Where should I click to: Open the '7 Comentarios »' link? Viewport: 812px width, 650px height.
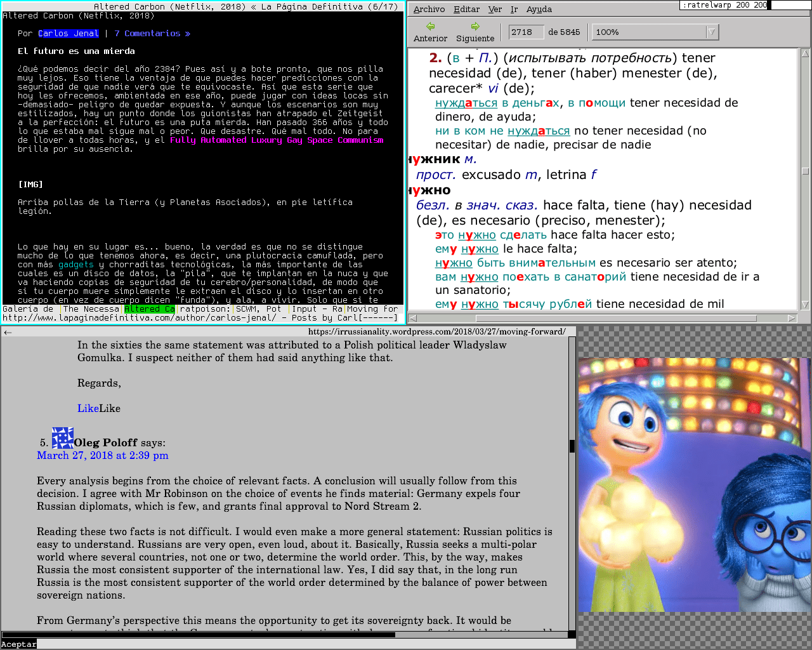pos(152,34)
